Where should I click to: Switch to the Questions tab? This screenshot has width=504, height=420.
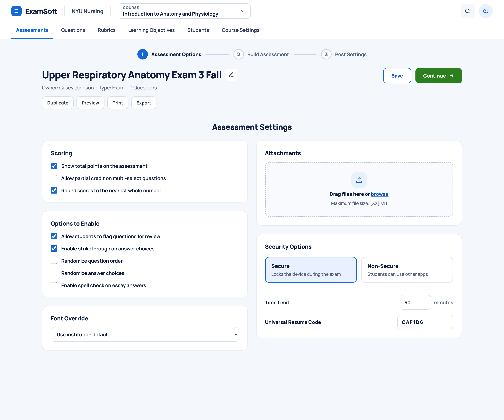click(73, 30)
